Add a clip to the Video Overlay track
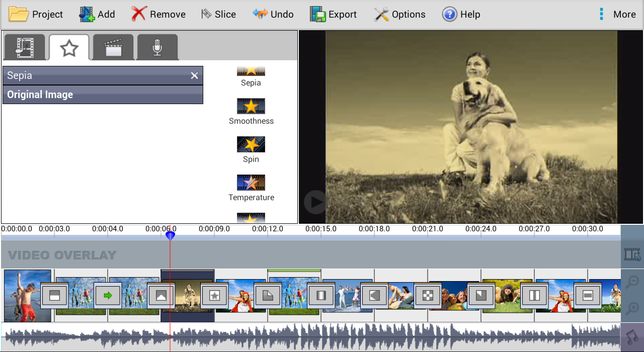644x352 pixels. point(632,254)
